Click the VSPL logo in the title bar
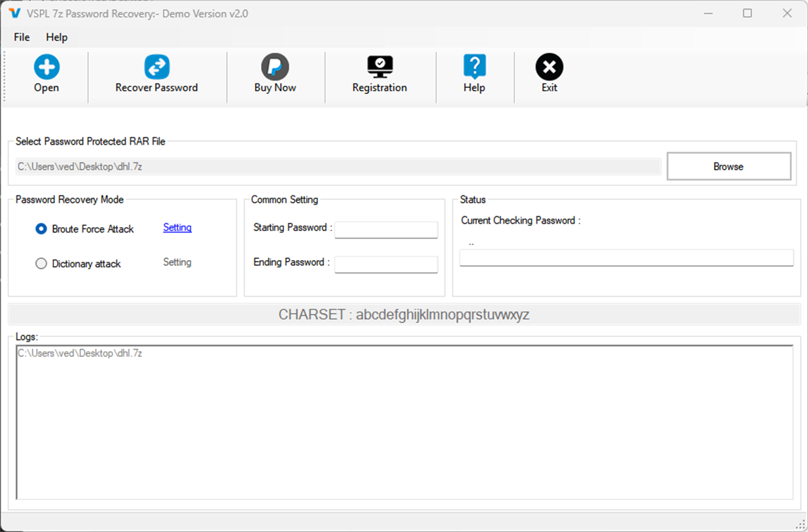The image size is (808, 532). 15,13
